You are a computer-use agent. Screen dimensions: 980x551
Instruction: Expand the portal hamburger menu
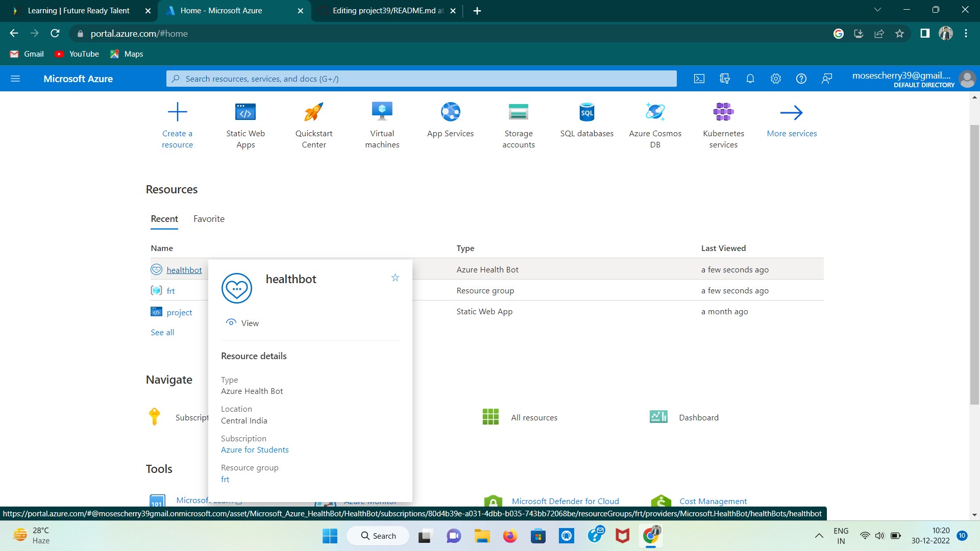(15, 79)
